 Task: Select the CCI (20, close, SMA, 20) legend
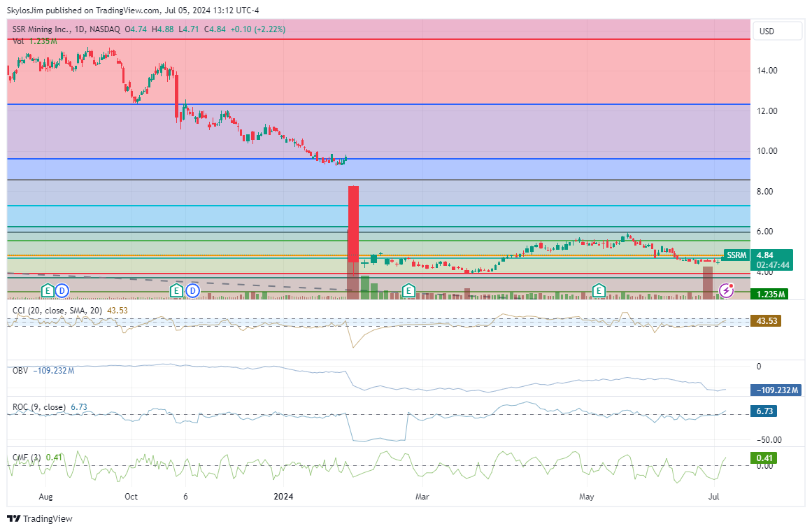click(70, 311)
